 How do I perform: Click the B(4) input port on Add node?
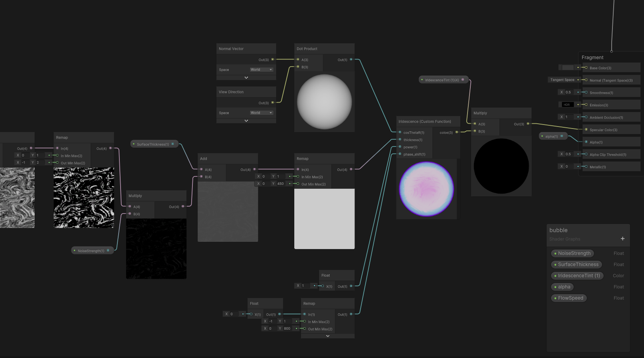pyautogui.click(x=201, y=177)
